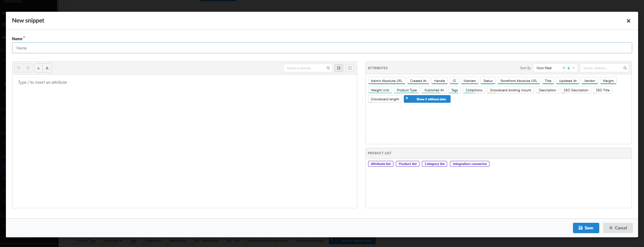Select the Integration connector item
Image resolution: width=644 pixels, height=247 pixels.
click(470, 164)
